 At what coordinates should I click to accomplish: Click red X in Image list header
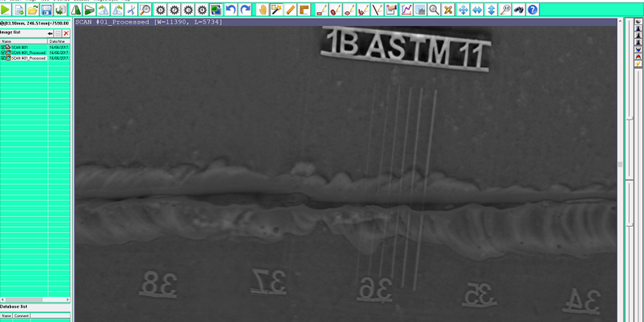tap(66, 33)
